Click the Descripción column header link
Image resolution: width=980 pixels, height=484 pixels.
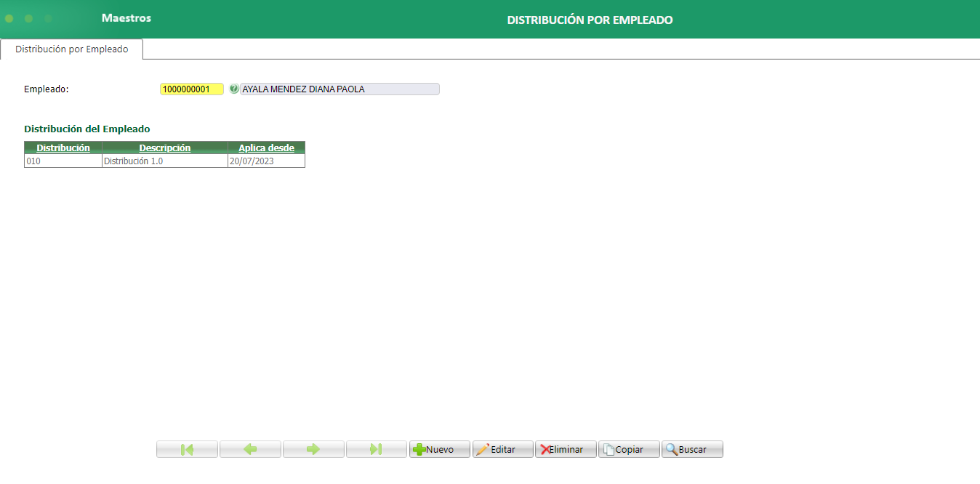164,148
